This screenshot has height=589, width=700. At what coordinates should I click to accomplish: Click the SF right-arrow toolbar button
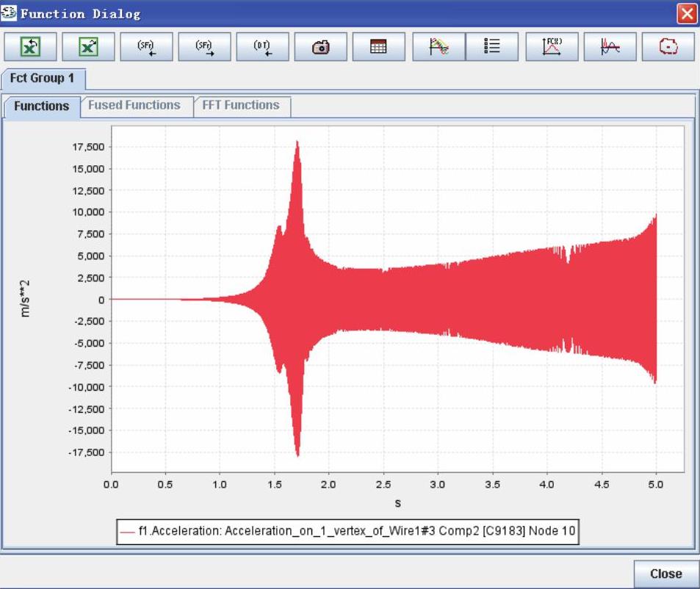point(204,46)
